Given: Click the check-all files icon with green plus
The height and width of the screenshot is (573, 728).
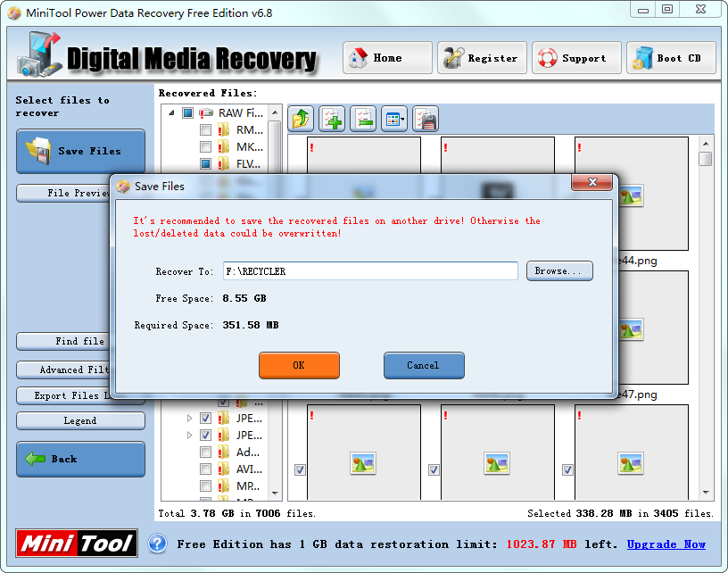Looking at the screenshot, I should click(x=332, y=119).
